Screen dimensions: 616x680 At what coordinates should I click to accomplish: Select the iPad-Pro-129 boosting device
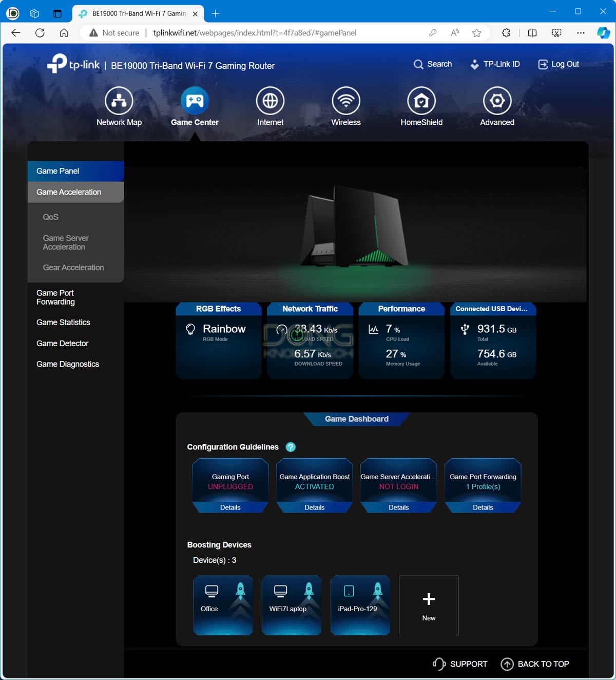coord(360,606)
